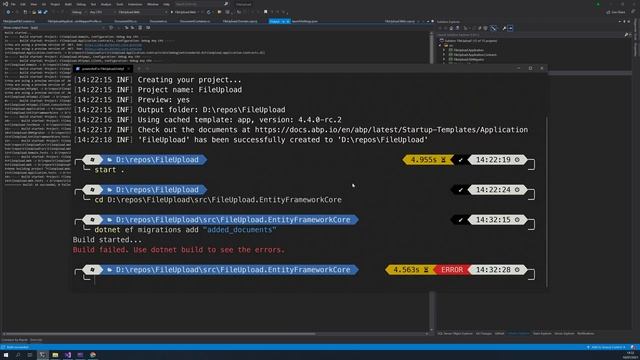Collapse the src folder in Solution Explorer
Image resolution: width=640 pixels, height=360 pixels.
440,45
